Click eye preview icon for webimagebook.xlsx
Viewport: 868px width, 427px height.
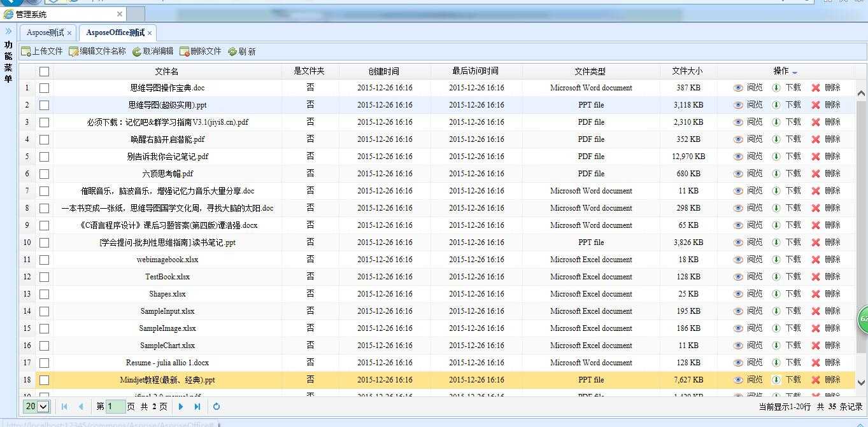coord(738,260)
